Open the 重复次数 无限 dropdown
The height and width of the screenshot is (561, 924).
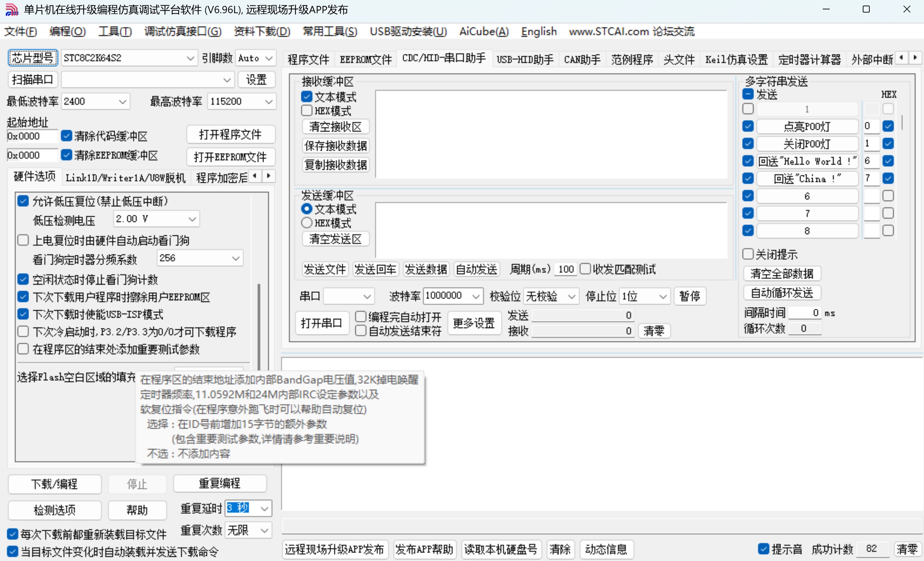click(248, 530)
